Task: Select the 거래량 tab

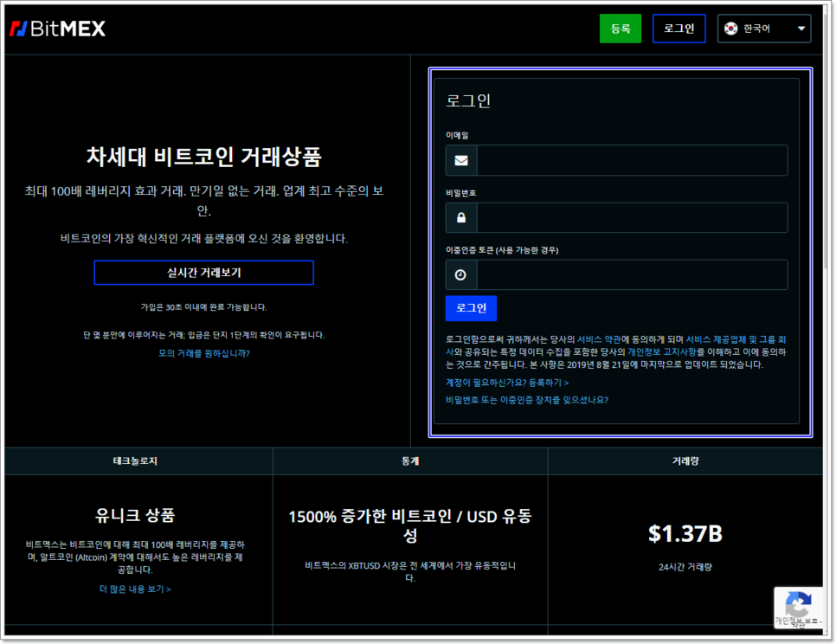Action: click(685, 461)
